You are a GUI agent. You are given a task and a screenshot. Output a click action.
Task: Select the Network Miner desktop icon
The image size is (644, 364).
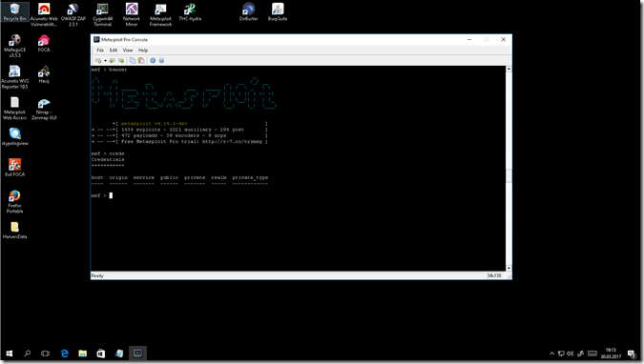(x=132, y=15)
